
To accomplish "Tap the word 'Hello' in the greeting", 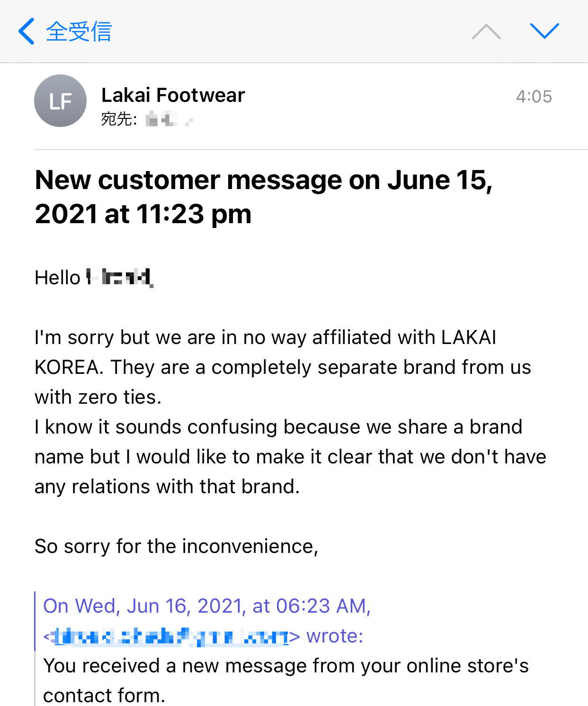I will (x=57, y=278).
